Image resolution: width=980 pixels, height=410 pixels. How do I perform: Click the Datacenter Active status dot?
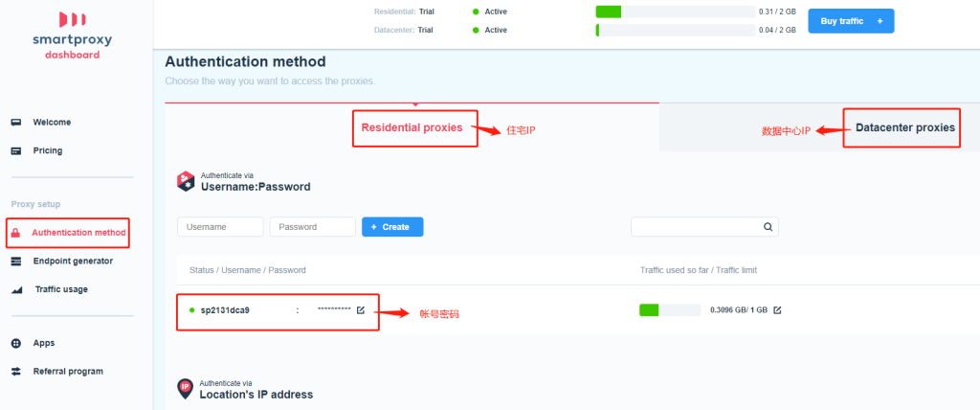tap(476, 30)
